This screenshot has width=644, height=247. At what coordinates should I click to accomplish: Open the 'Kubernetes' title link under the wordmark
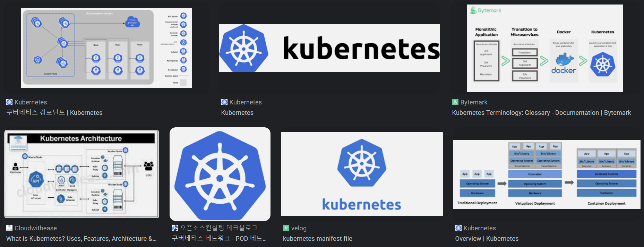point(237,113)
